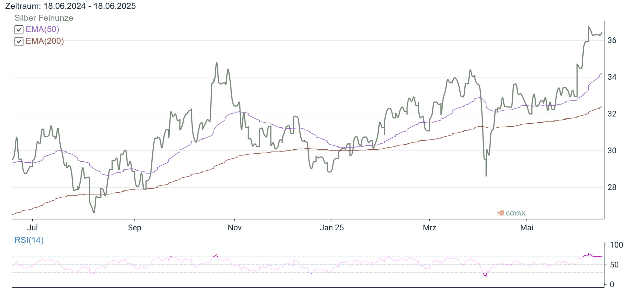Click the GOYAX bull logo icon
The height and width of the screenshot is (290, 644).
pos(501,213)
